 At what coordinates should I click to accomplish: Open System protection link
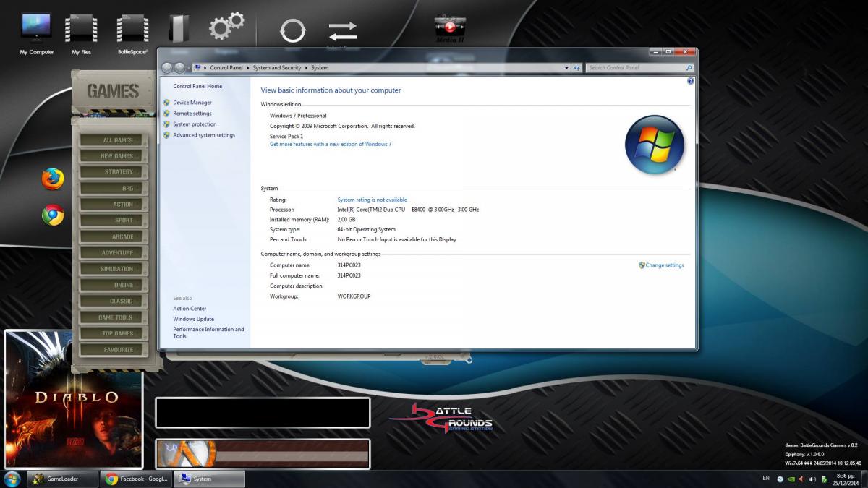tap(195, 124)
